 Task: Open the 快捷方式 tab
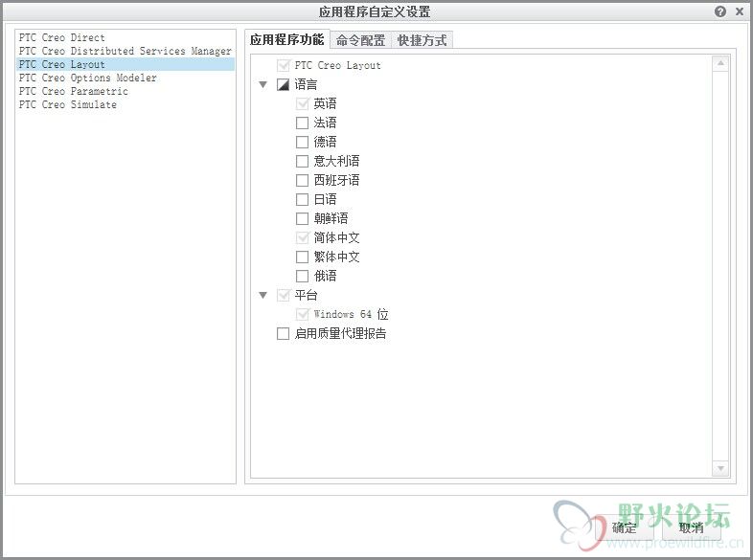tap(422, 40)
